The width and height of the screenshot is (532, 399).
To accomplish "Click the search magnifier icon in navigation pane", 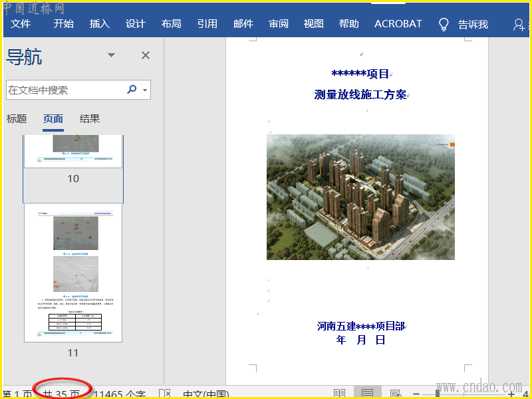I will [x=132, y=89].
